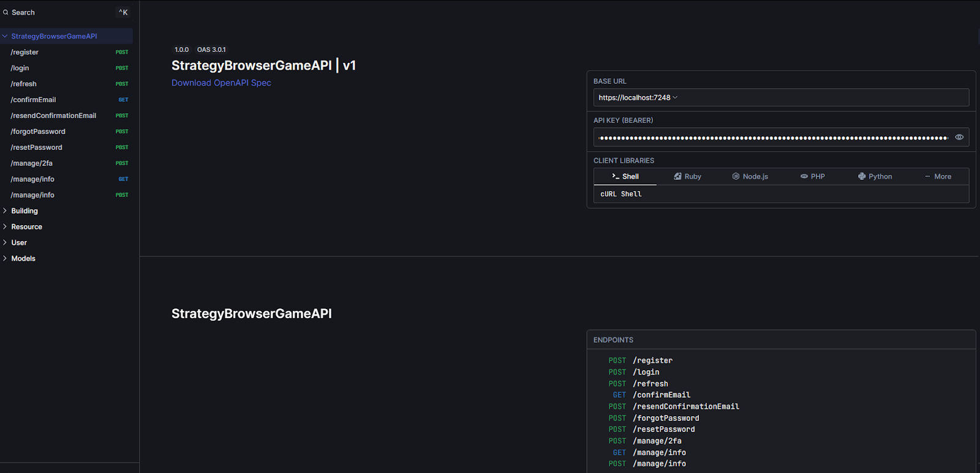Open /forgotPassword in the sidebar
The width and height of the screenshot is (980, 473).
[66, 132]
